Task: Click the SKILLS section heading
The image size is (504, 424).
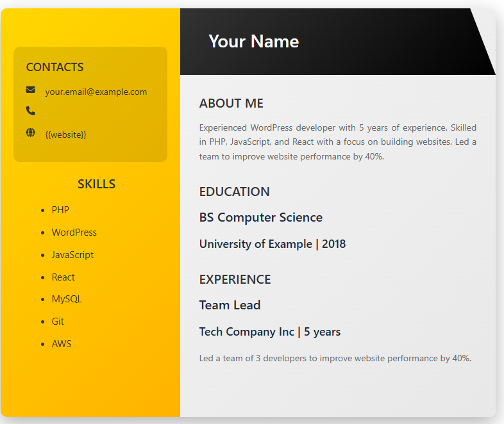Action: click(x=96, y=184)
